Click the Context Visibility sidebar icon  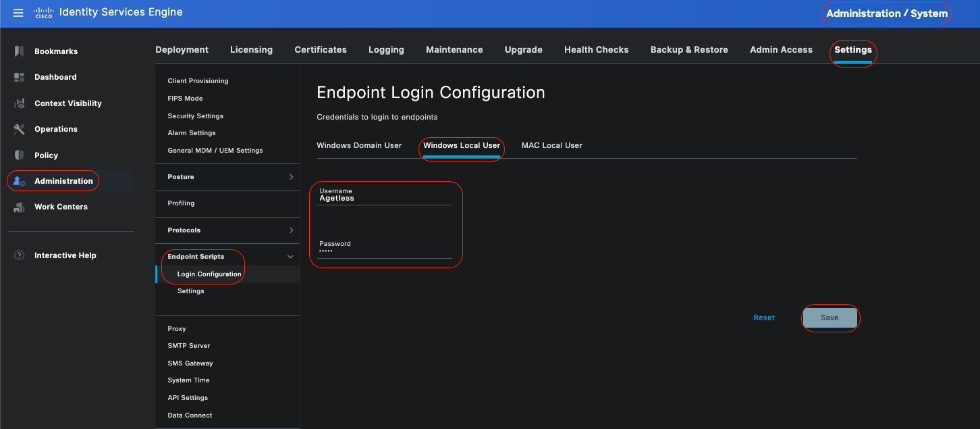tap(20, 103)
